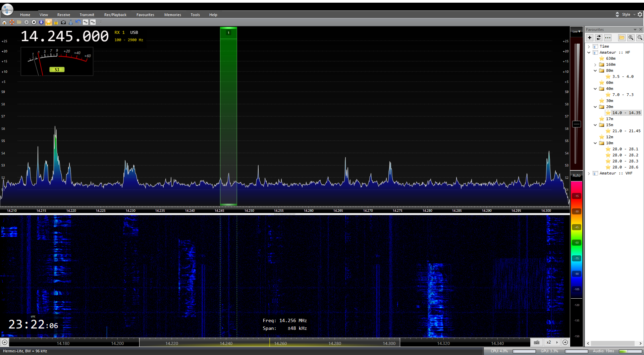Viewport: 644px width, 355px height.
Task: Select the 14.0 - 14.35 favourite entry
Action: 626,113
